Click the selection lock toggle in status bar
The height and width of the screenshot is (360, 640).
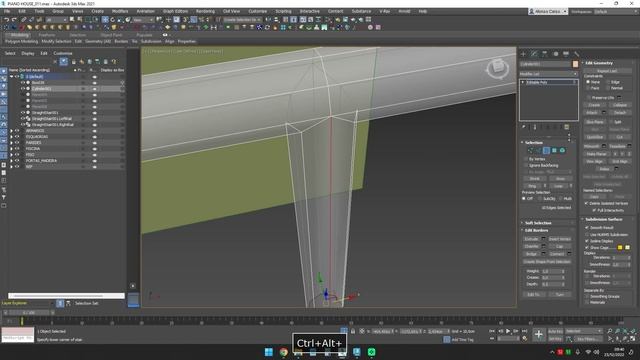tap(353, 331)
